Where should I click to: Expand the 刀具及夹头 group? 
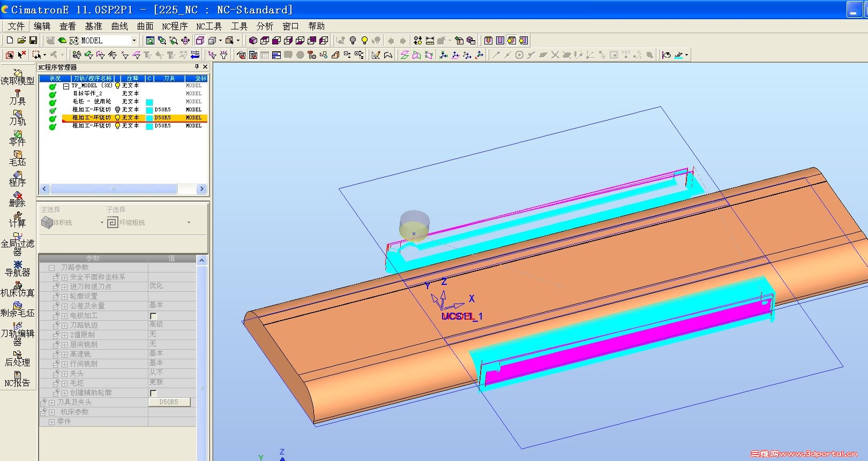pos(52,403)
